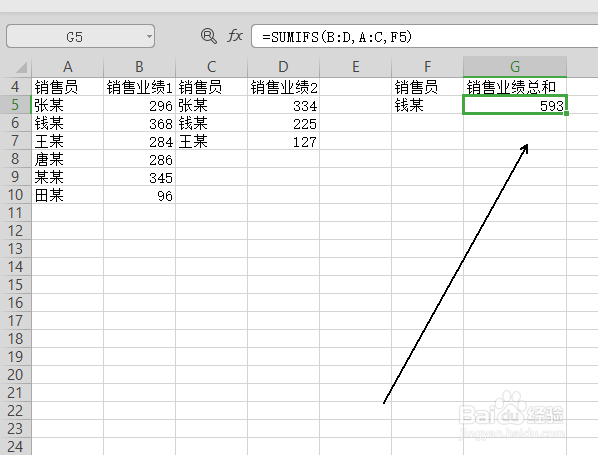The image size is (598, 455).
Task: Select column B header
Action: [140, 67]
